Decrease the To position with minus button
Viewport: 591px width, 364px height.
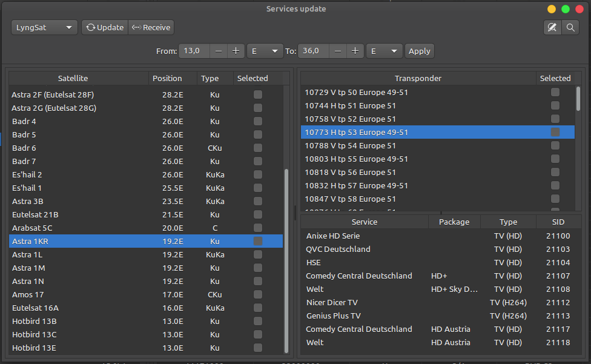tap(338, 51)
